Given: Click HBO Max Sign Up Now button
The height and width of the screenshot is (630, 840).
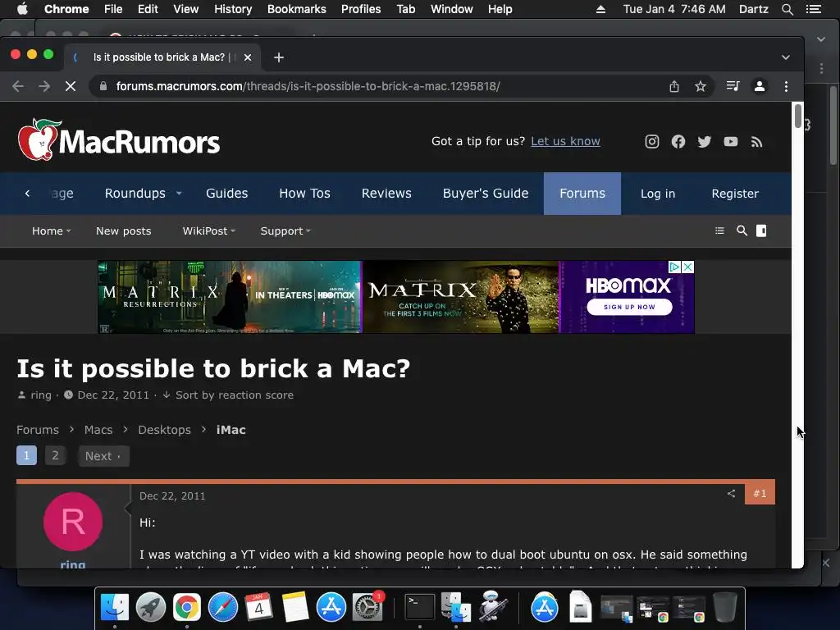Looking at the screenshot, I should [x=629, y=307].
